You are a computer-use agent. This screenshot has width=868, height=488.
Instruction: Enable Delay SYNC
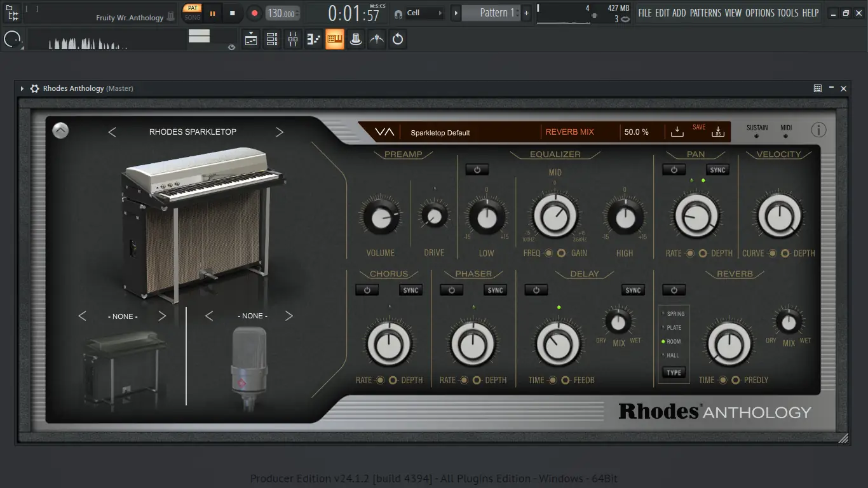click(x=633, y=290)
